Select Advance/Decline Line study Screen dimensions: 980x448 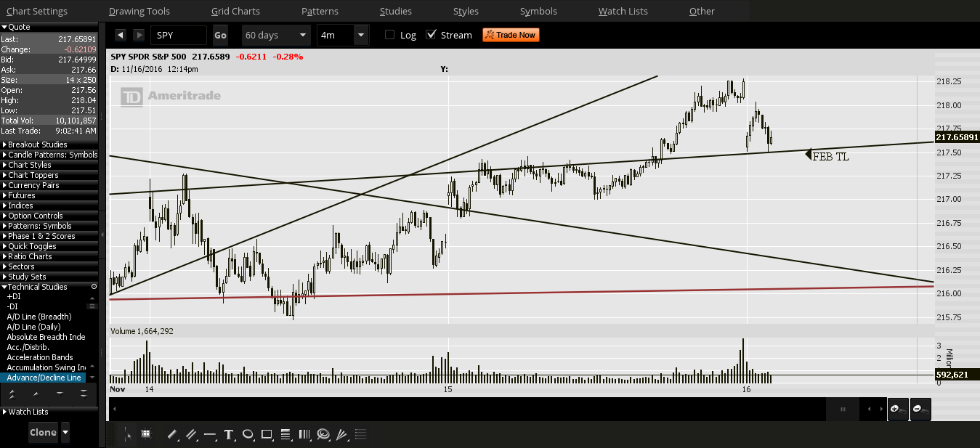click(44, 378)
